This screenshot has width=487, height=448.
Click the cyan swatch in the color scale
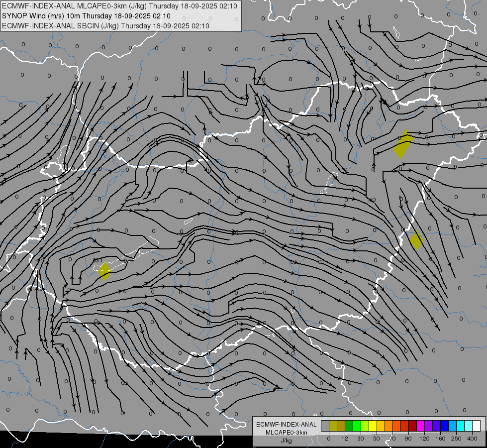(x=461, y=426)
